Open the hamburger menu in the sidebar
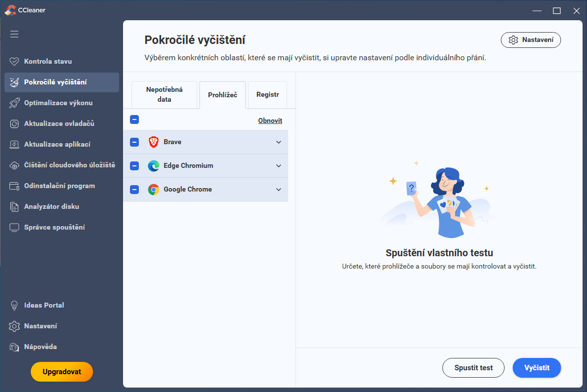Image resolution: width=587 pixels, height=392 pixels. click(x=14, y=35)
